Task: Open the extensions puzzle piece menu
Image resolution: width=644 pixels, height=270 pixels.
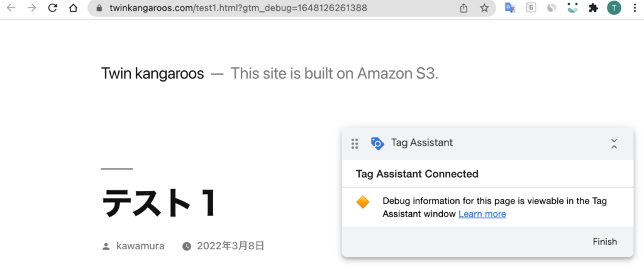Action: 593,8
